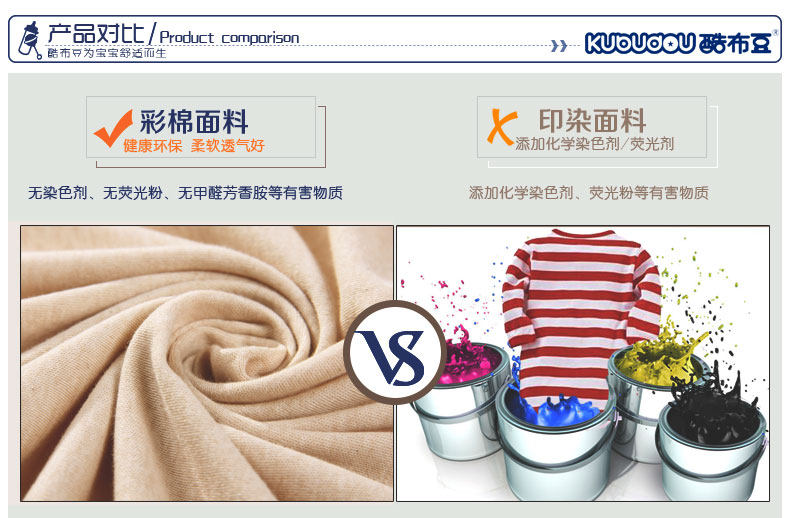This screenshot has width=790, height=518.
Task: Click the 无染色剂、无荧光粉 description line
Action: pos(185,192)
